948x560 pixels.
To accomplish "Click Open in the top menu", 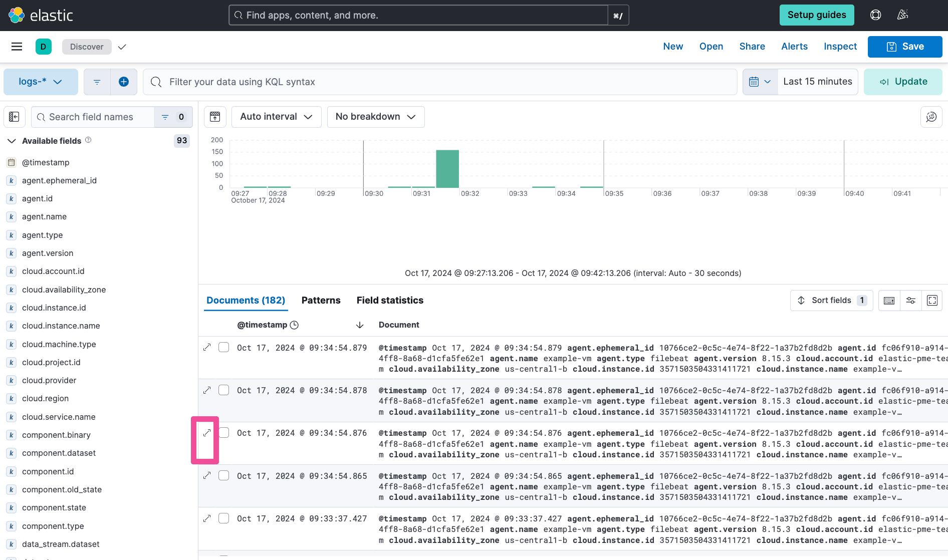I will [711, 47].
